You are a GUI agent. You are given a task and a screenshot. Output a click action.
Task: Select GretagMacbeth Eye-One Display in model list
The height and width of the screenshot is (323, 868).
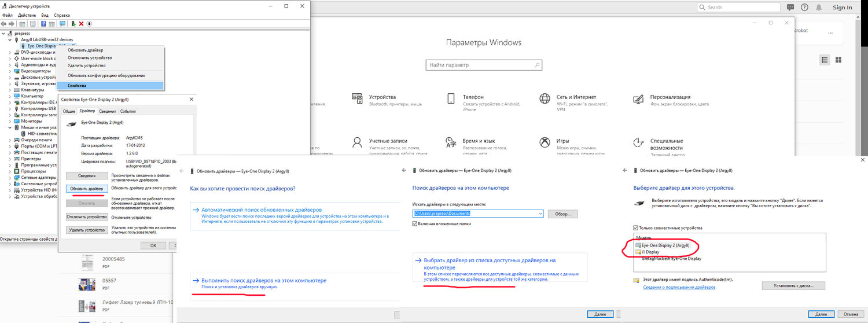(x=671, y=259)
